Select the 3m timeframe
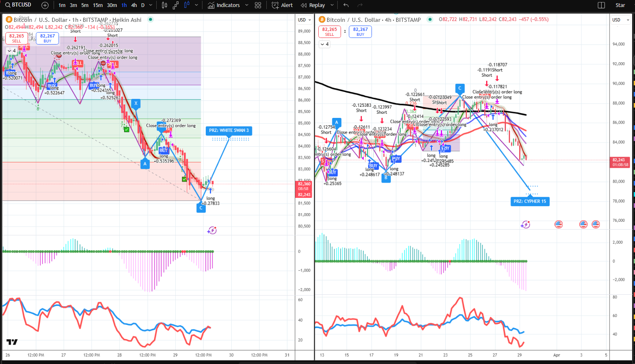This screenshot has height=364, width=635. tap(73, 5)
